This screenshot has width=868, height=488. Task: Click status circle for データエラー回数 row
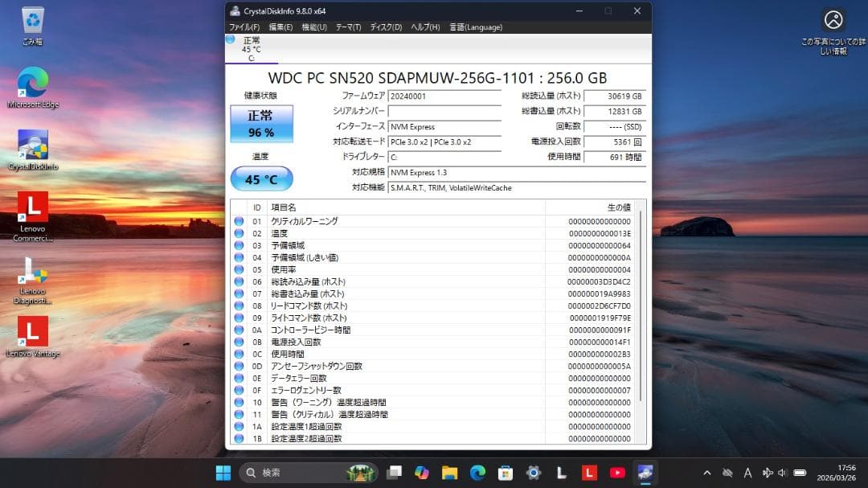coord(239,379)
